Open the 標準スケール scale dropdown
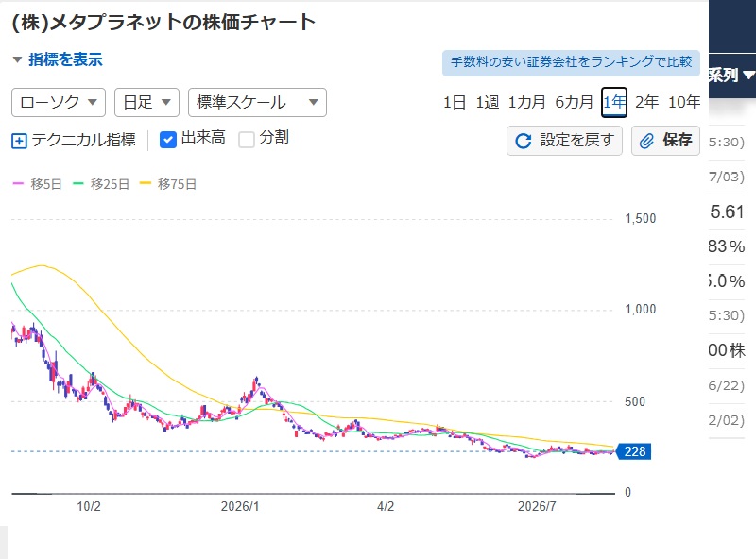 pyautogui.click(x=257, y=102)
